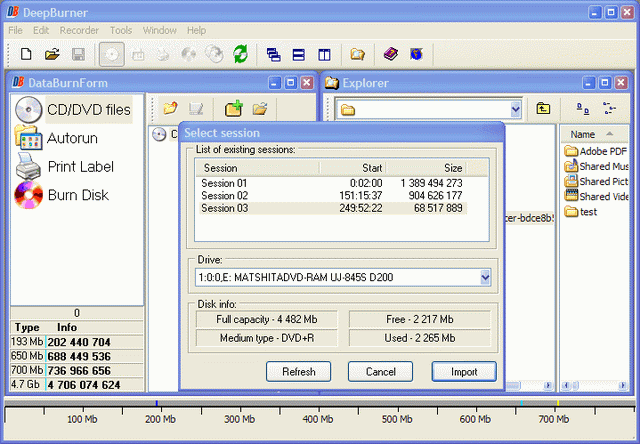Open the Explorer path dropdown

click(x=516, y=109)
